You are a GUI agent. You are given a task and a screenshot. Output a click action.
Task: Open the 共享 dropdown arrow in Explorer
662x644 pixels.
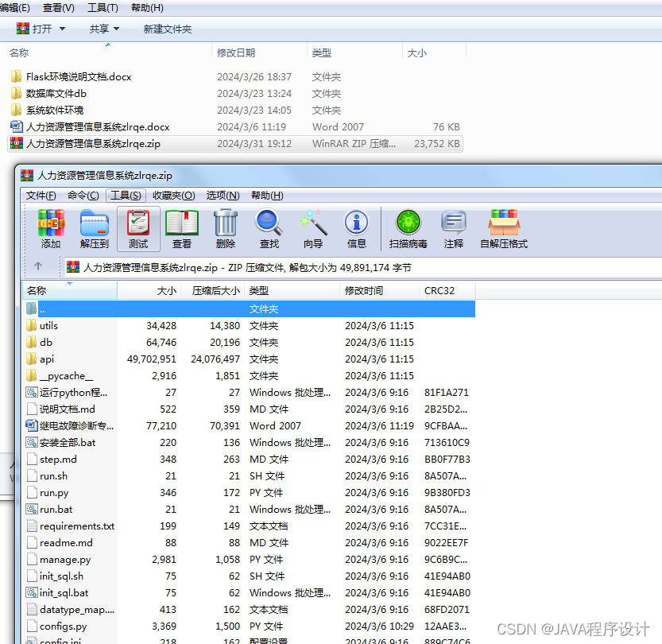point(117,29)
